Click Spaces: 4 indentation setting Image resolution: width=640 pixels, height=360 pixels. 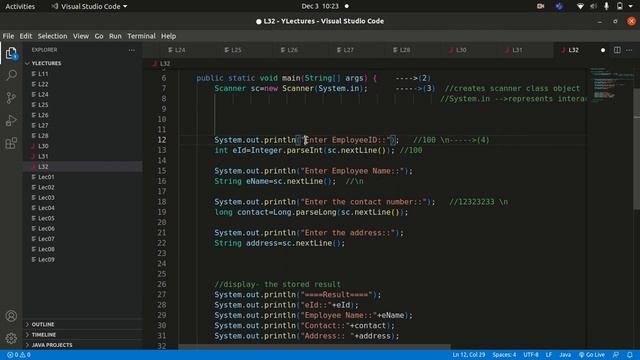coord(504,355)
